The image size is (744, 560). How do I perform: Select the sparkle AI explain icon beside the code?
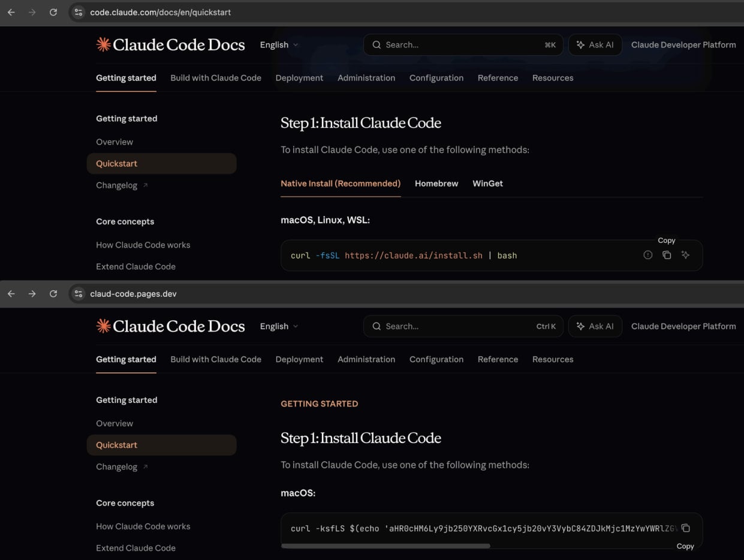click(685, 255)
